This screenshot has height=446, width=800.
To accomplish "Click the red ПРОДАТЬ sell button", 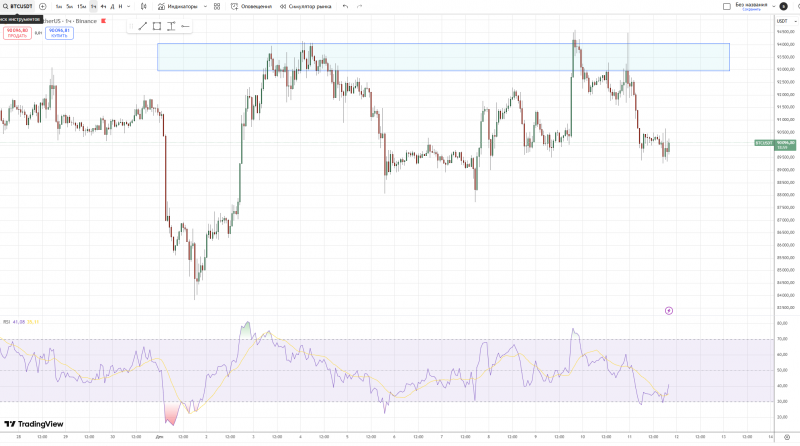I will click(x=17, y=33).
